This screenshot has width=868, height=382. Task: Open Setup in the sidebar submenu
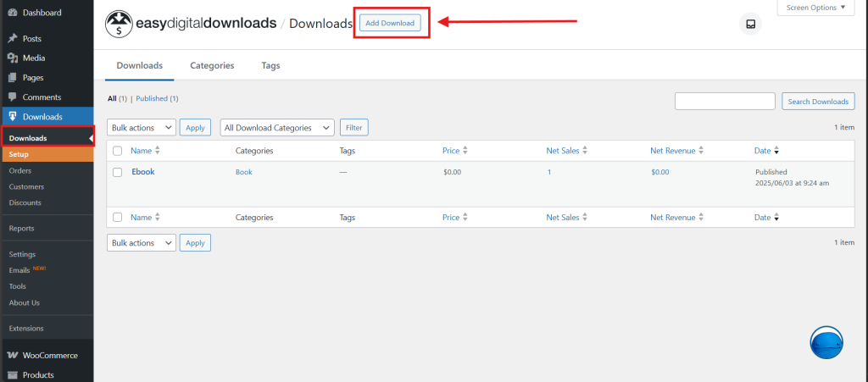click(x=47, y=154)
